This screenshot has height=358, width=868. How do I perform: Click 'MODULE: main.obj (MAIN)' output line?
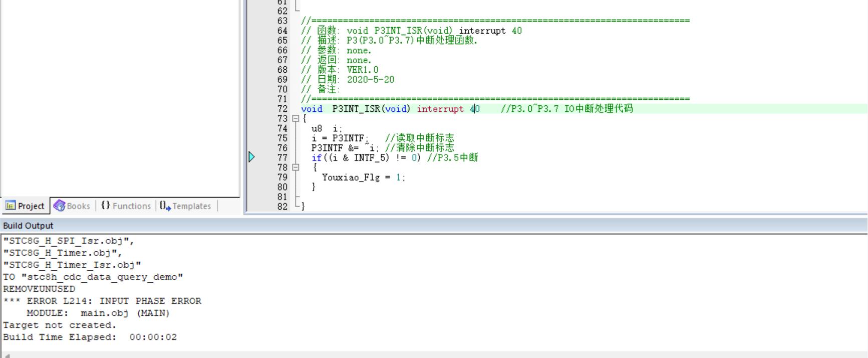point(98,313)
